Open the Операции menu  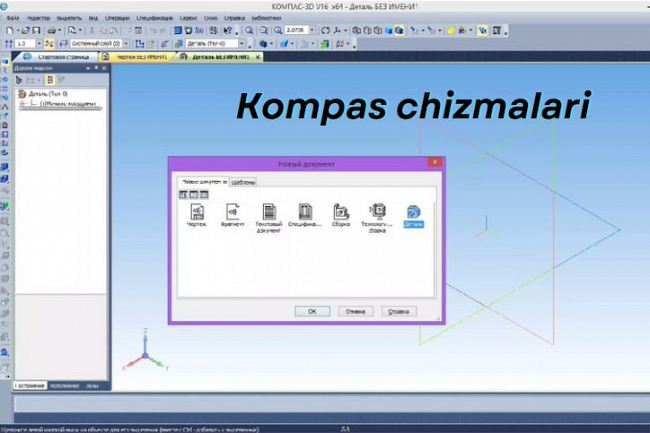tap(117, 18)
